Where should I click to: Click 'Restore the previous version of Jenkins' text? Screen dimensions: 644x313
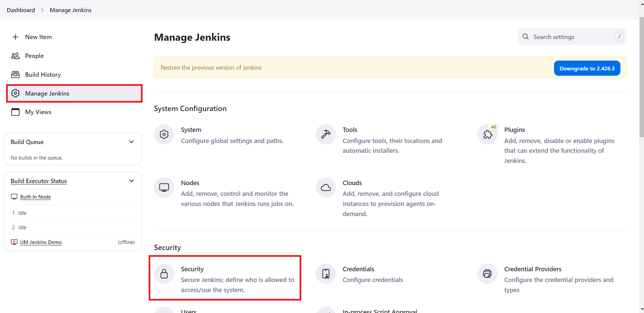(211, 68)
